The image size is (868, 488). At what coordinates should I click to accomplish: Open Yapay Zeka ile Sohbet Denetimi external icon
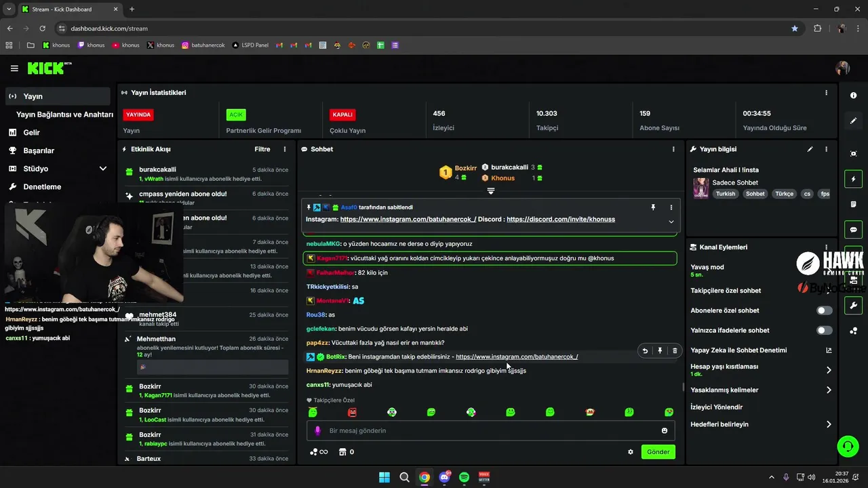tap(829, 350)
